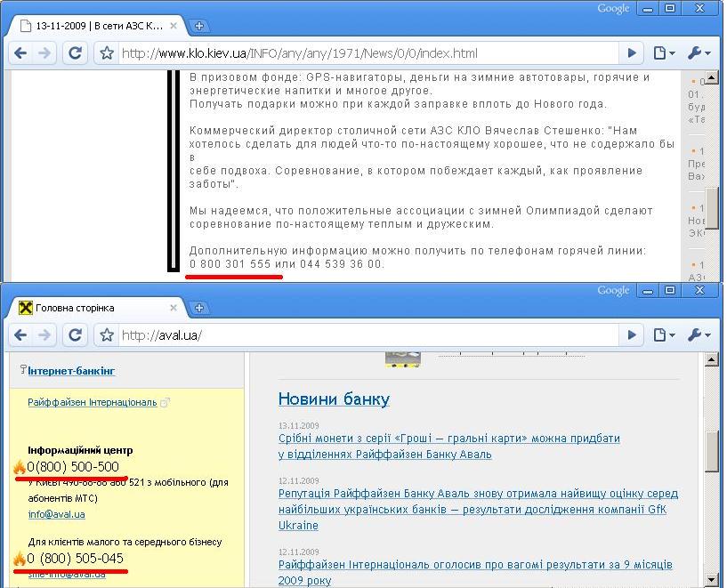Click phone number 0 (800) 505-045
The image size is (727, 588).
pyautogui.click(x=75, y=558)
